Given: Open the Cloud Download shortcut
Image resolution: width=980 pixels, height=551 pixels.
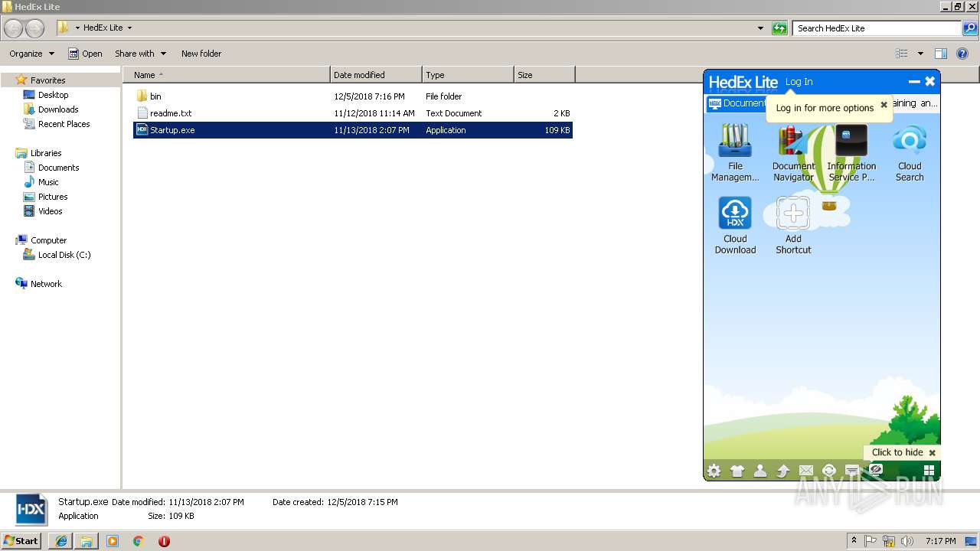Looking at the screenshot, I should coord(735,225).
